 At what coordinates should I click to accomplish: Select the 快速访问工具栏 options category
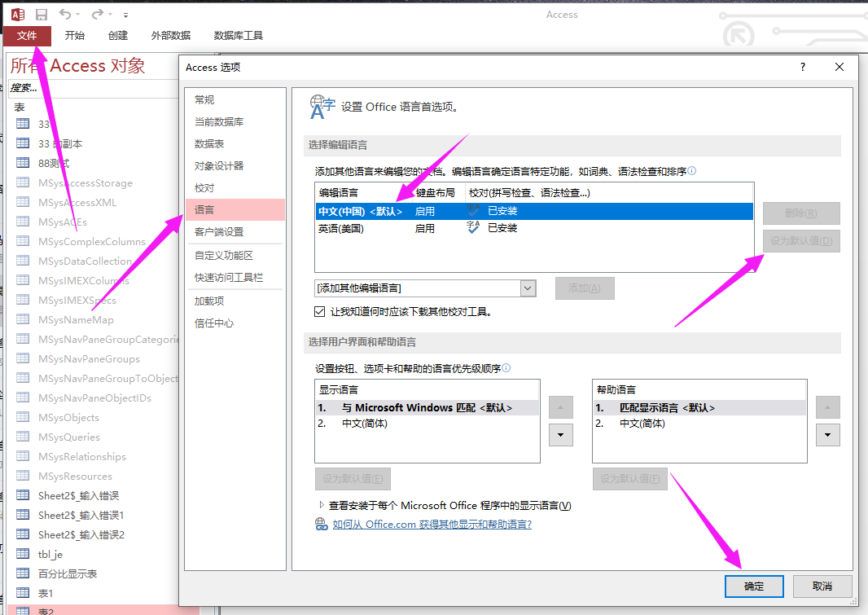point(235,277)
